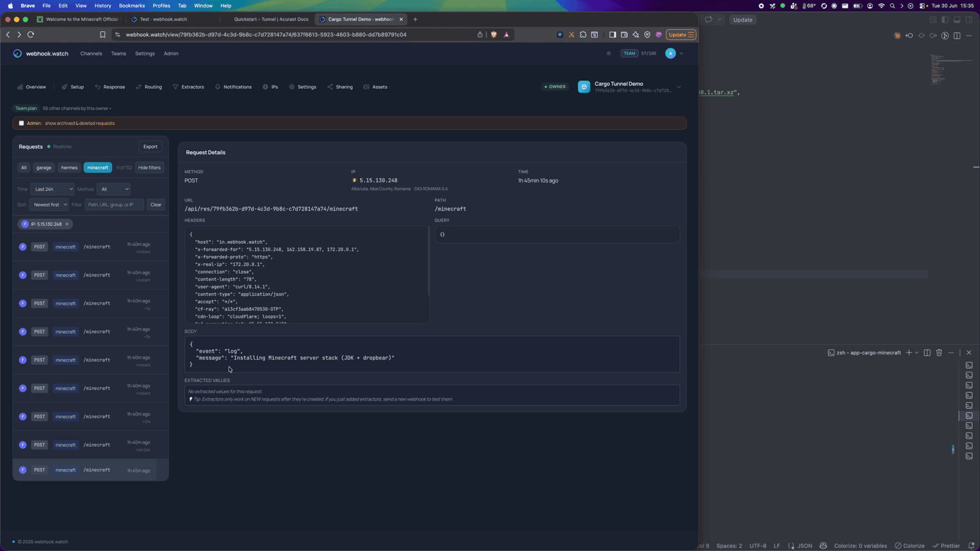980x551 pixels.
Task: Select the request from 1h 45m ago
Action: point(91,470)
